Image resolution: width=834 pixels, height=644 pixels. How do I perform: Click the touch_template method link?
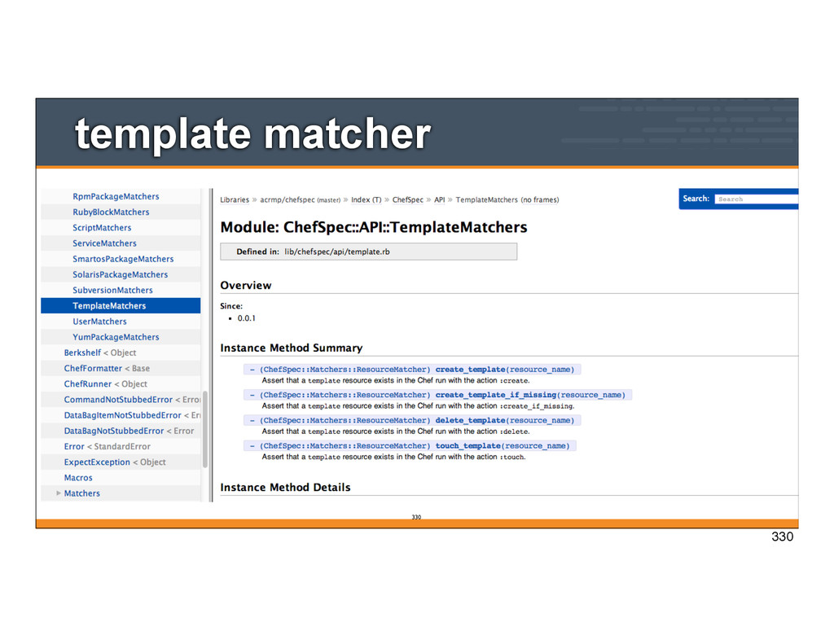467,446
